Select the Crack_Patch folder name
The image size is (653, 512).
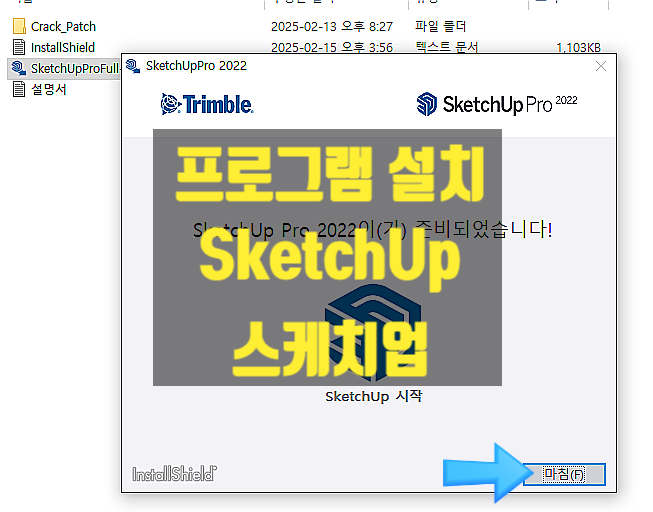63,27
